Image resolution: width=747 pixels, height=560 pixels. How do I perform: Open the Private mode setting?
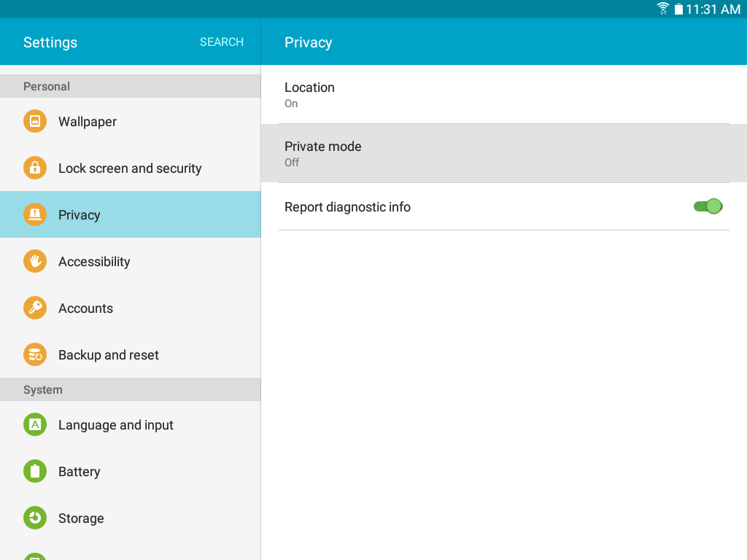tap(504, 153)
